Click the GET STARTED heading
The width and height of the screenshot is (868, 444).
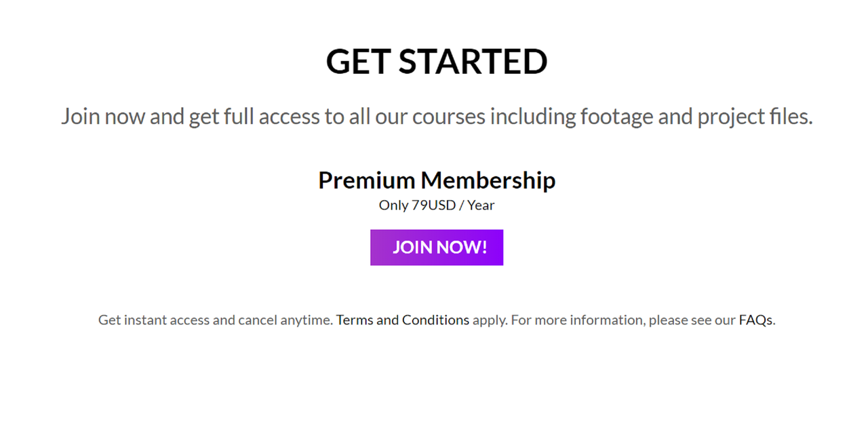(437, 61)
